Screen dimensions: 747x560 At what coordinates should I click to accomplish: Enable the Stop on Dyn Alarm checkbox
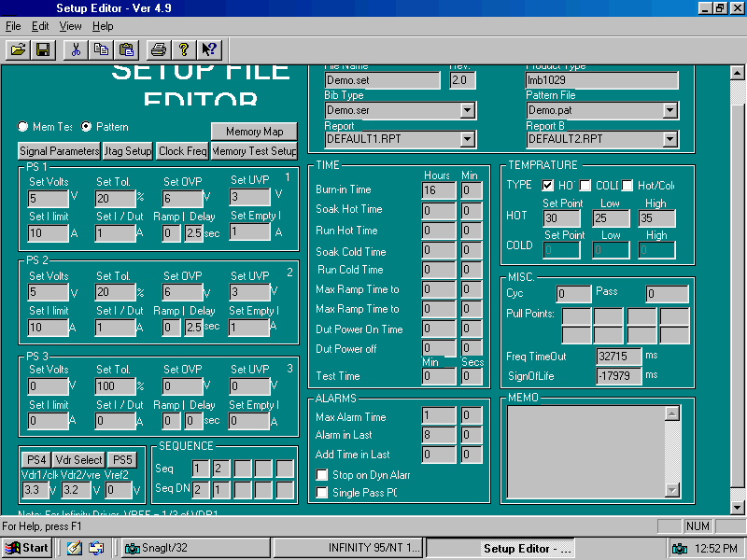[x=322, y=475]
